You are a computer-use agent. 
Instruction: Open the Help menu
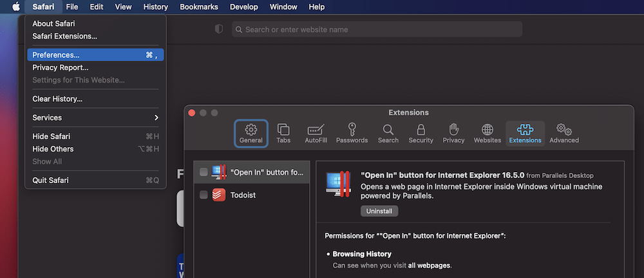click(x=317, y=6)
